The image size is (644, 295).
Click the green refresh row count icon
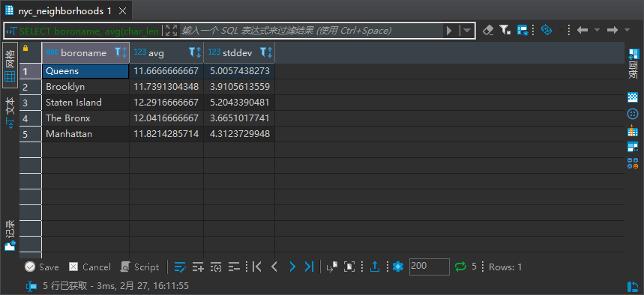click(x=460, y=267)
